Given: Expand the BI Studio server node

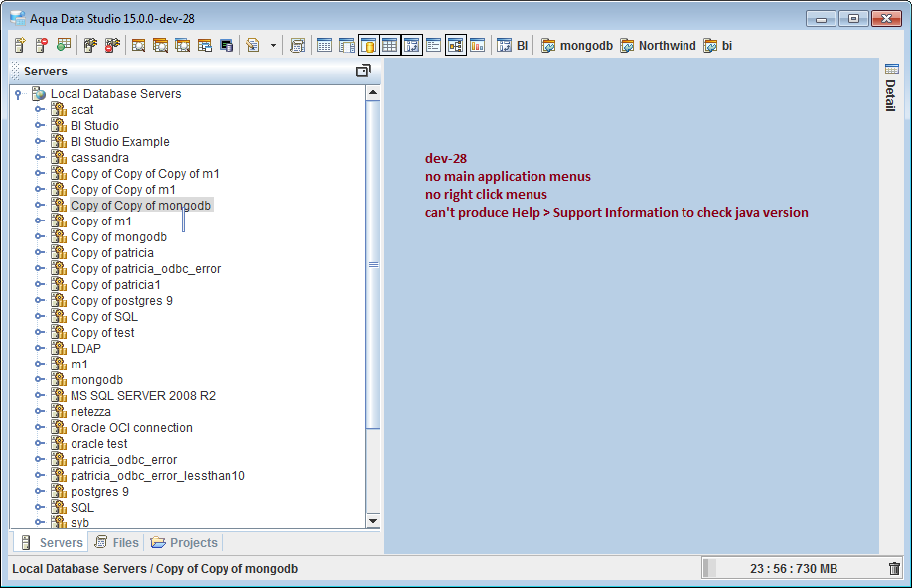Looking at the screenshot, I should tap(40, 125).
